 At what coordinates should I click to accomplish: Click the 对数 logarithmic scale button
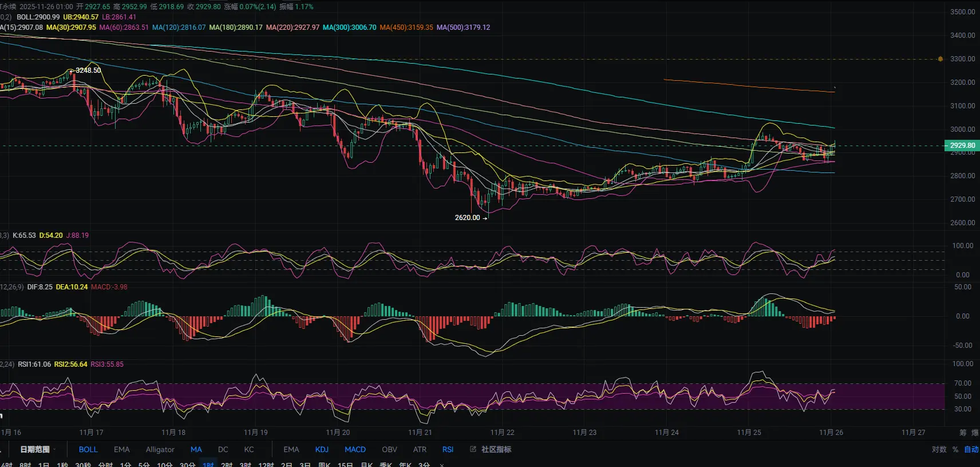pos(939,449)
